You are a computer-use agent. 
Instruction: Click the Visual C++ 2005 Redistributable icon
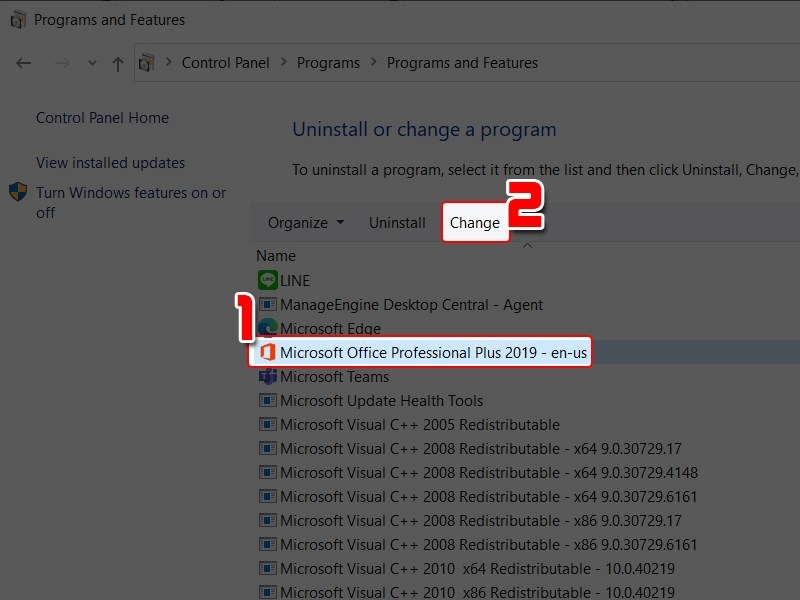point(268,424)
